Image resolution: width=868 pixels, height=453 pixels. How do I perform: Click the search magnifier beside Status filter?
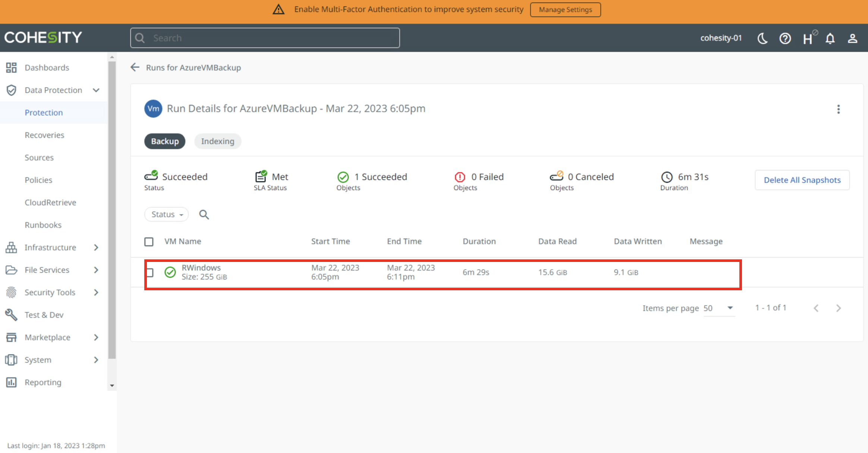(204, 214)
